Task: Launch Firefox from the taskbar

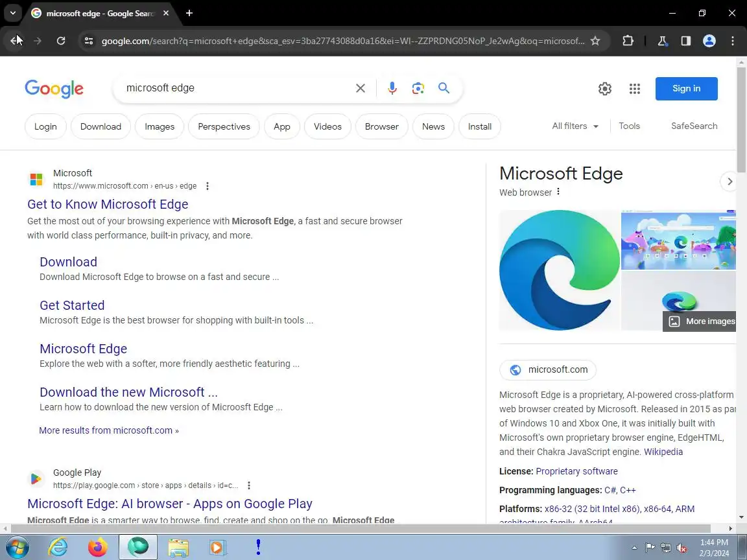Action: click(98, 546)
